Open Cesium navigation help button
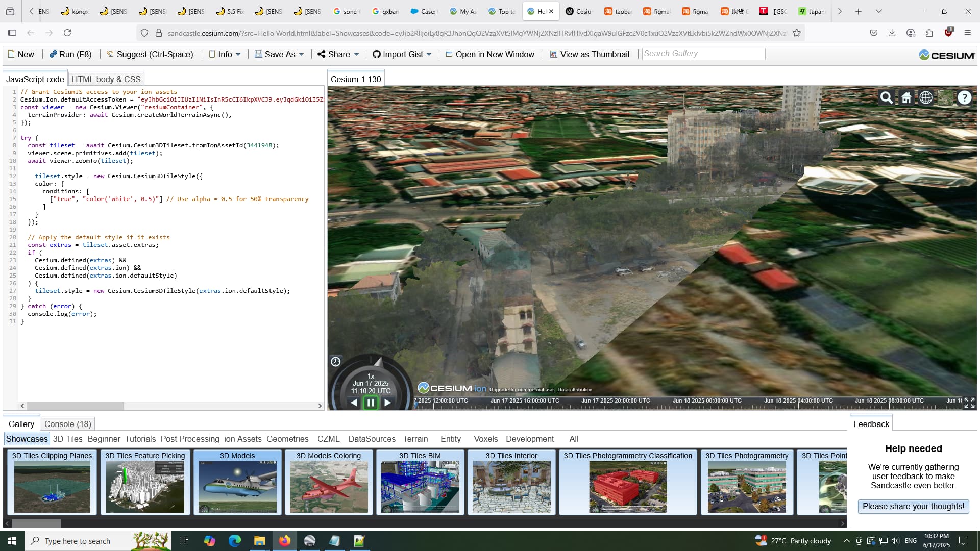 [965, 97]
